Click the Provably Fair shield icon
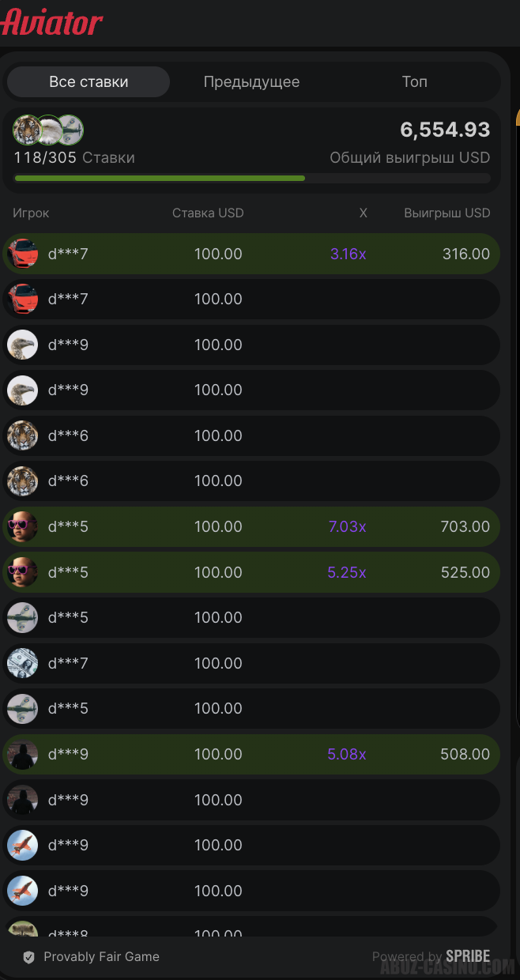 (x=29, y=957)
